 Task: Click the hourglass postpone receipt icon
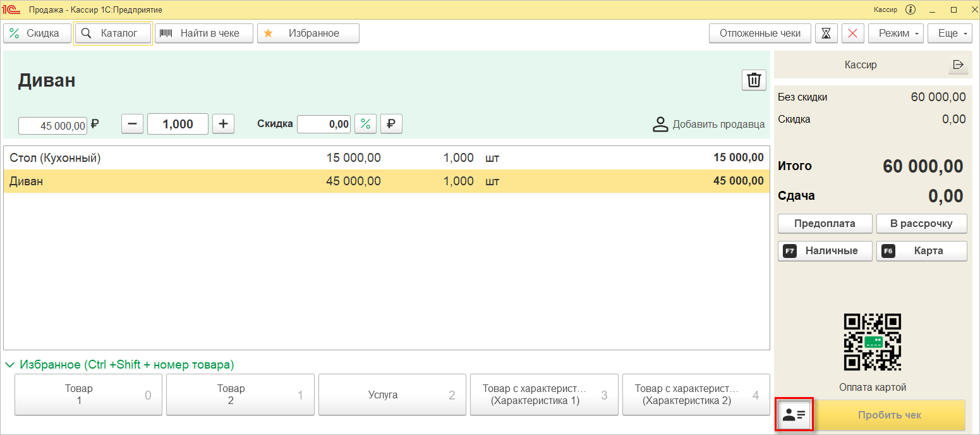coord(825,34)
